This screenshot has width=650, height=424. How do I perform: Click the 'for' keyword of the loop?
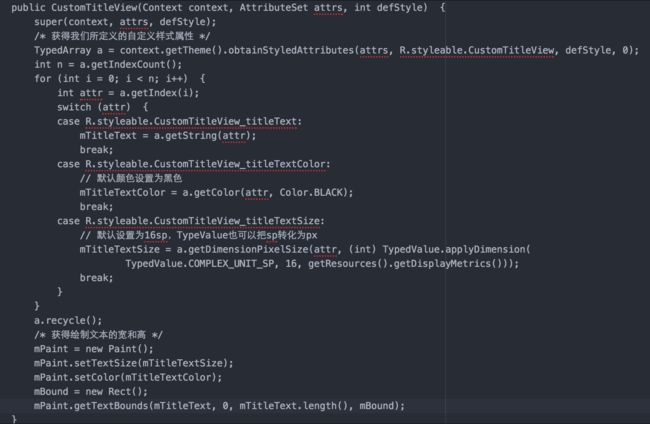pyautogui.click(x=43, y=79)
